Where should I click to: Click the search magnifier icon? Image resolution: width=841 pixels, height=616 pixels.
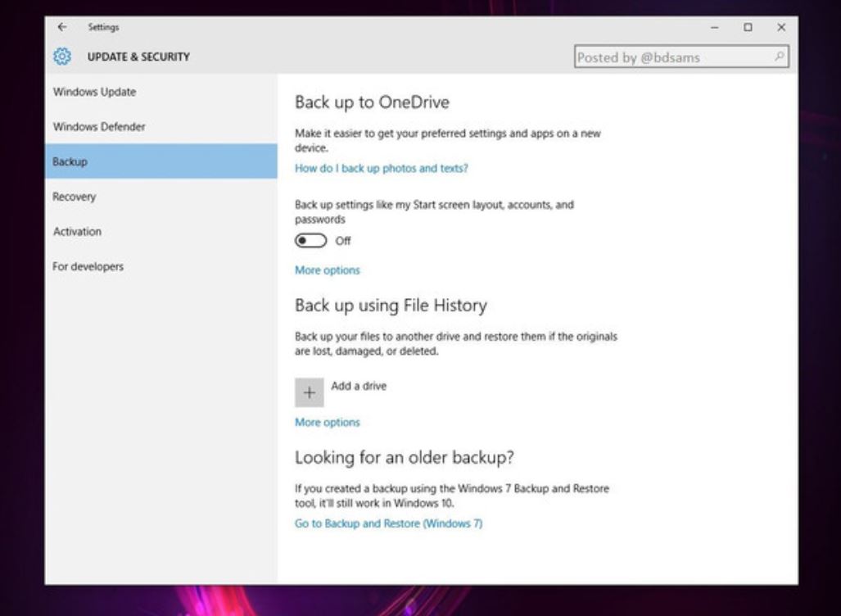tap(779, 57)
